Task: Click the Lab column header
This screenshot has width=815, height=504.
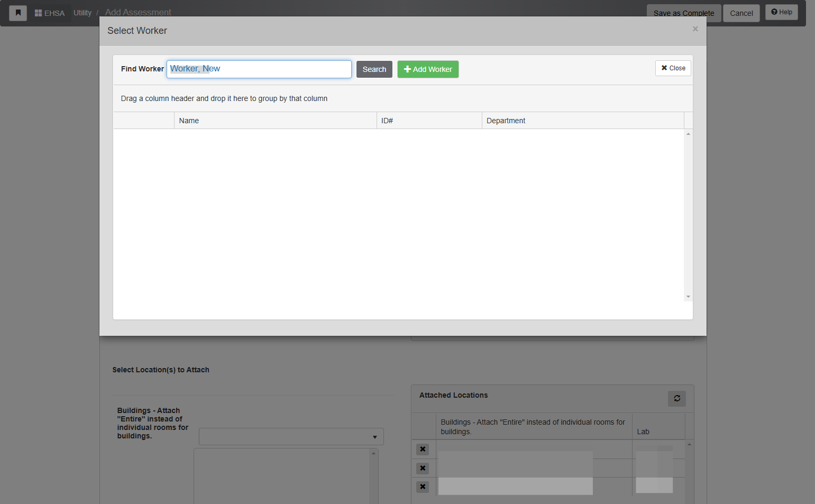Action: [x=658, y=427]
